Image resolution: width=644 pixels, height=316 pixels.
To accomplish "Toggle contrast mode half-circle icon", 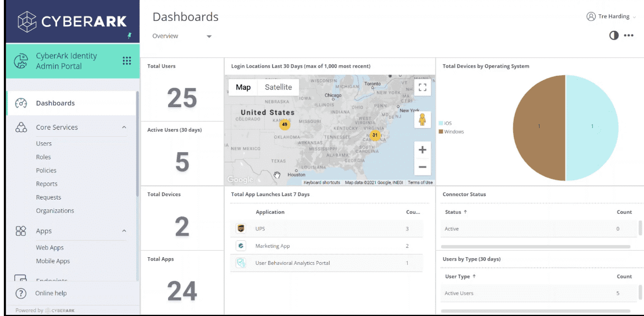I will click(614, 35).
